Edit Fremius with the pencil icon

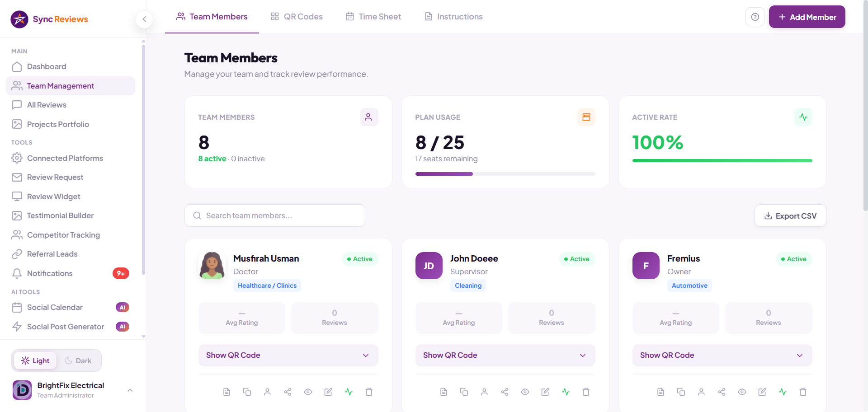click(762, 392)
